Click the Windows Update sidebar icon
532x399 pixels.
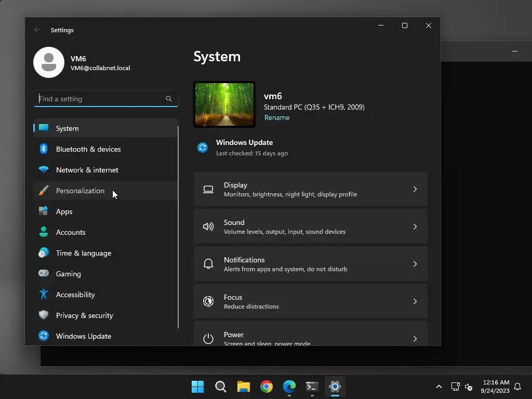[x=44, y=336]
